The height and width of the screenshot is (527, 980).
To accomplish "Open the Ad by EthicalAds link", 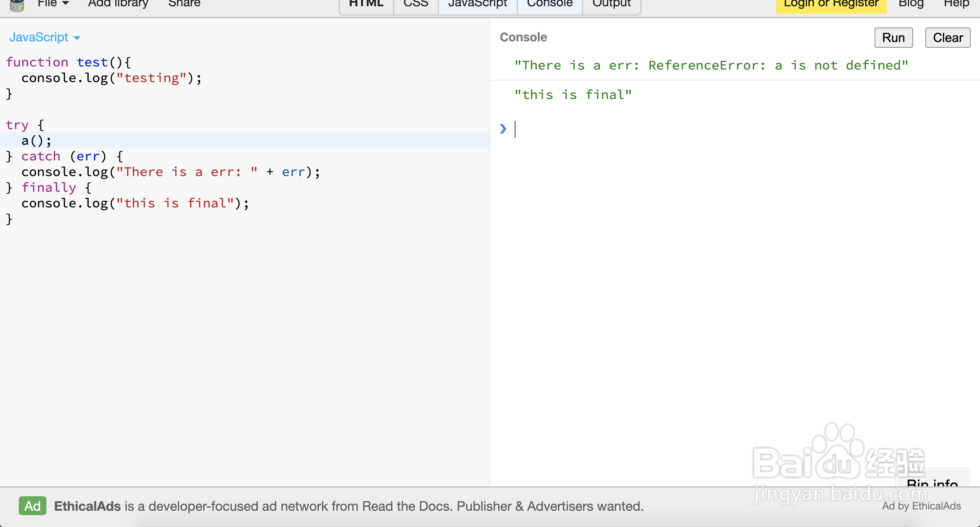I will tap(921, 506).
